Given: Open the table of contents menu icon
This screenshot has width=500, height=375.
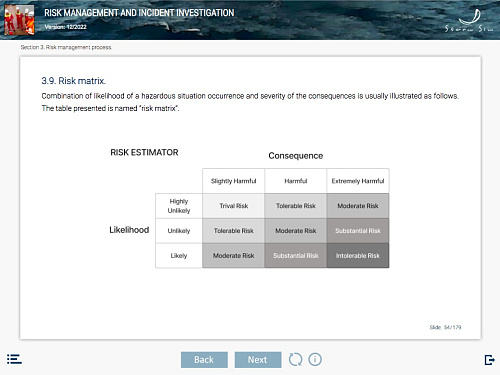Looking at the screenshot, I should pos(14,359).
